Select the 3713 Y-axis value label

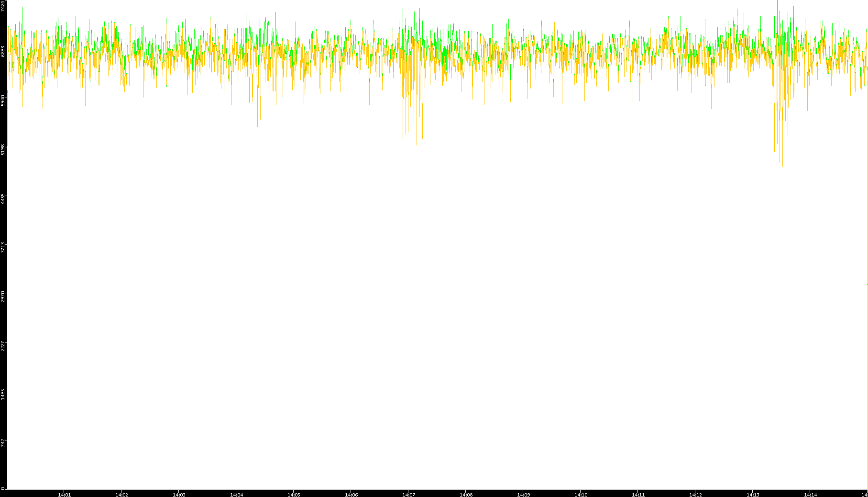[x=3, y=247]
